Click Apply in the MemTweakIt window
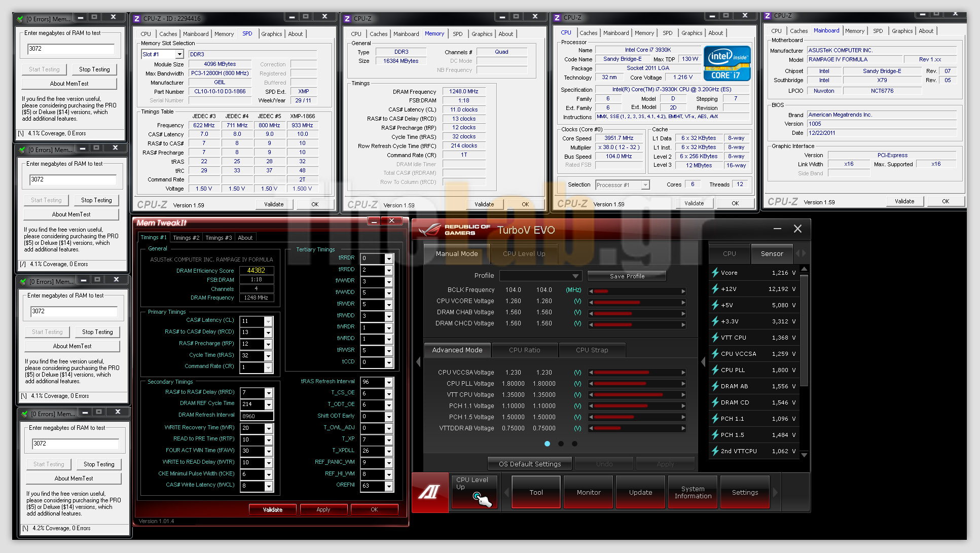The image size is (980, 553). point(323,509)
